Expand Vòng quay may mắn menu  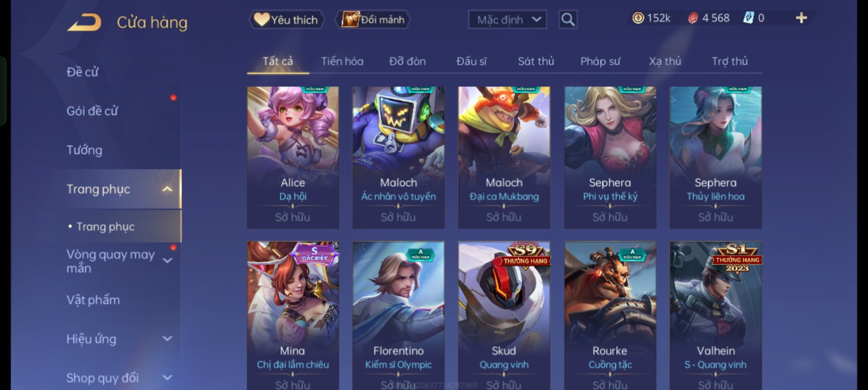coord(167,260)
